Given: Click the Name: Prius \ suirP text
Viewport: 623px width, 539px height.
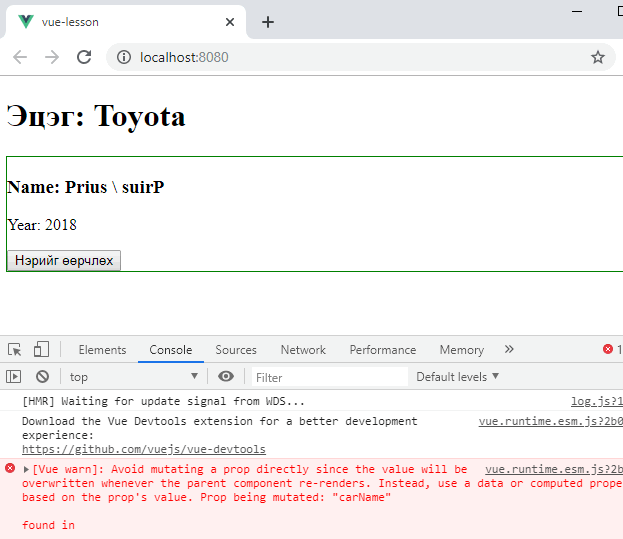Looking at the screenshot, I should click(86, 187).
